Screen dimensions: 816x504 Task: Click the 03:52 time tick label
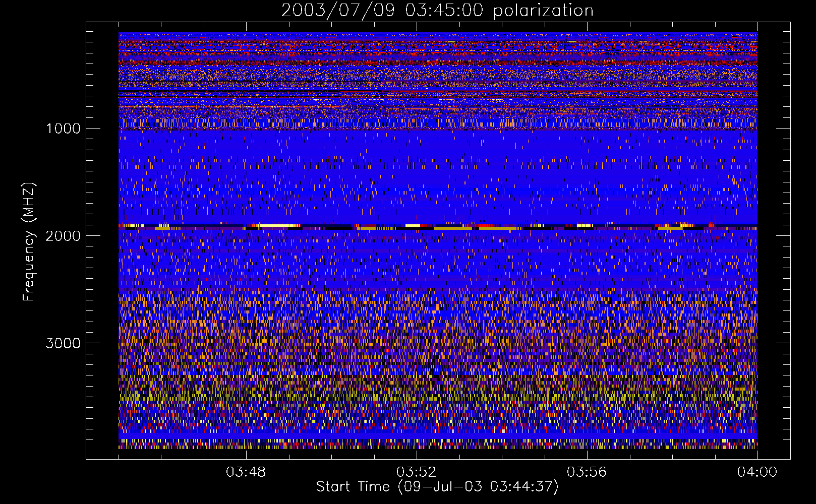(x=416, y=472)
